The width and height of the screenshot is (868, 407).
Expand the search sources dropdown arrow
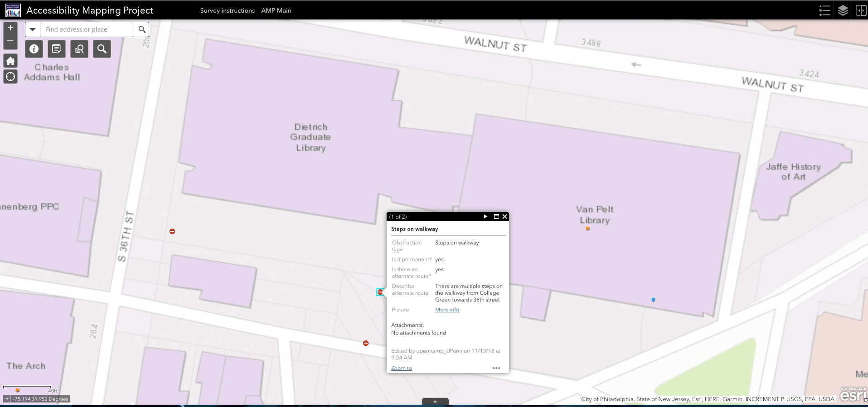pyautogui.click(x=33, y=29)
